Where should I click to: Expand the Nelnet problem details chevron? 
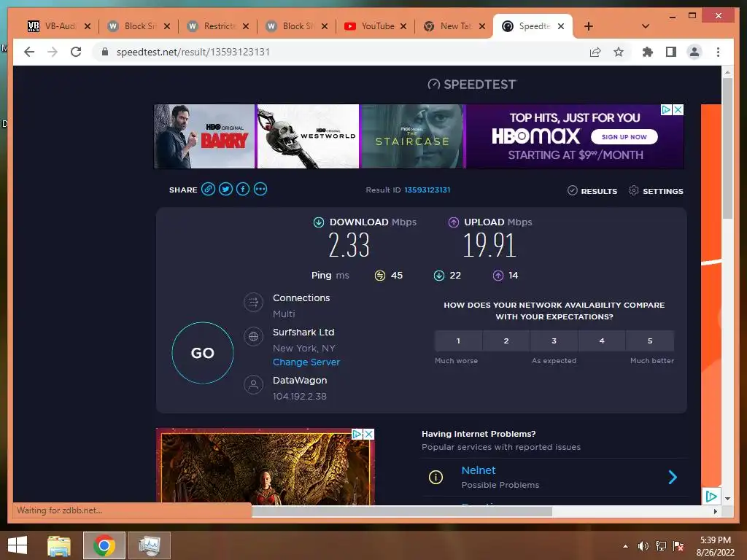pos(673,477)
